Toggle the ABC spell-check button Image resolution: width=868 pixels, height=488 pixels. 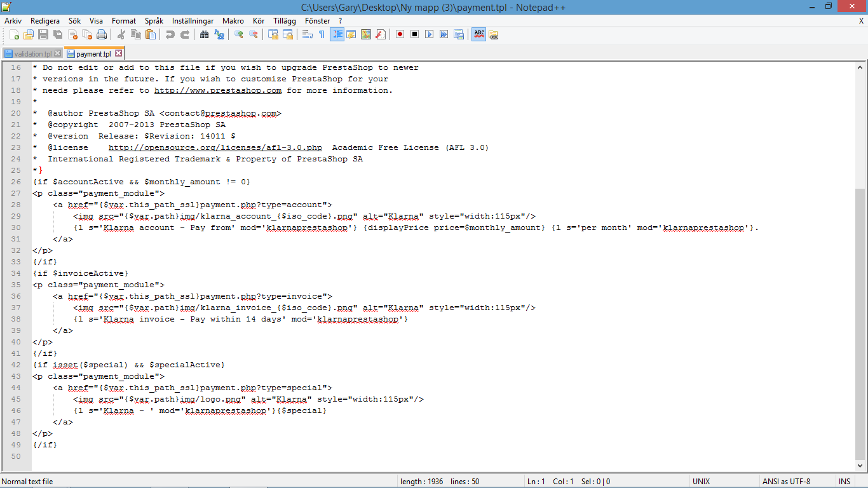(478, 34)
